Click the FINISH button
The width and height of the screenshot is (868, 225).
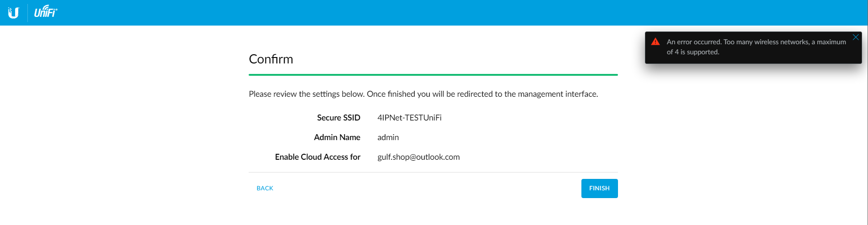(599, 188)
